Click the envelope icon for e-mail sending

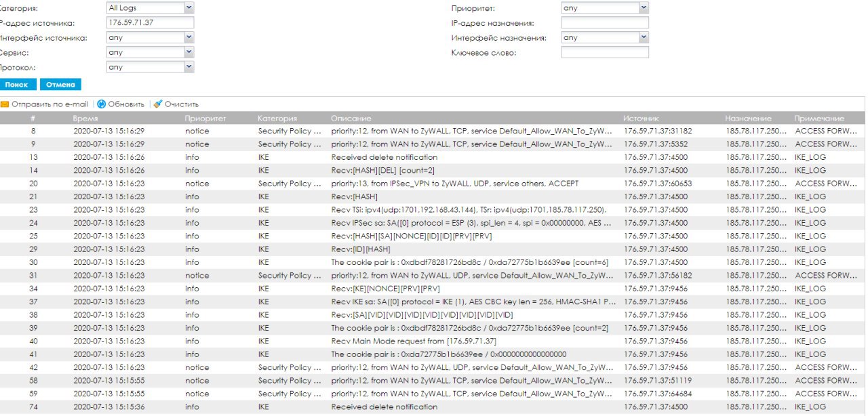point(4,104)
